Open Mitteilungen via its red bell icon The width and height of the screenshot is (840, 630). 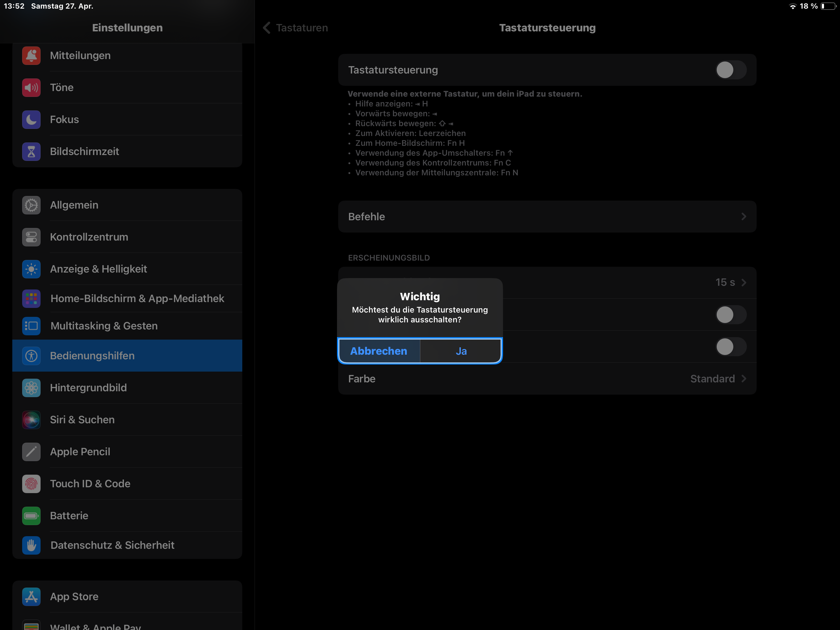[31, 55]
